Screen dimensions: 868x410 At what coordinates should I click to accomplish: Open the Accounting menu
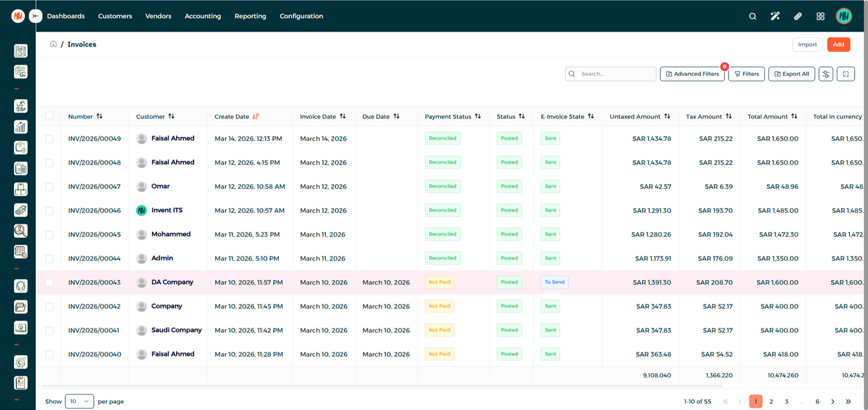click(x=203, y=16)
